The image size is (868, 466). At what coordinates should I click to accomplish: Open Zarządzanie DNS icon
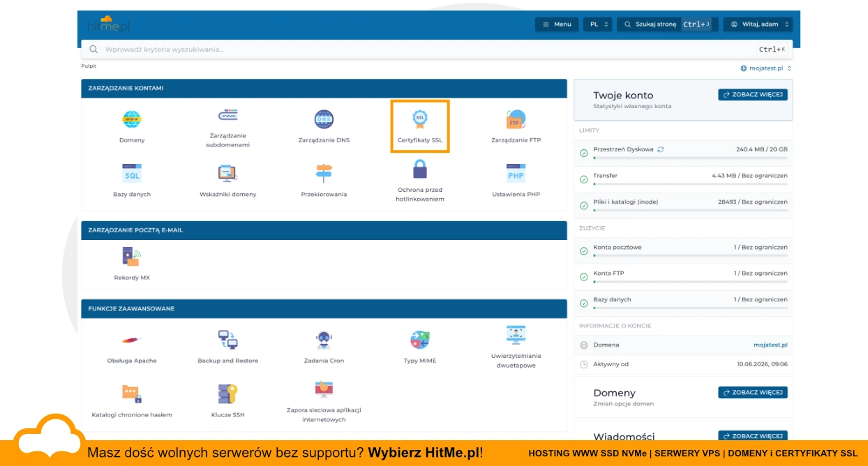(324, 119)
